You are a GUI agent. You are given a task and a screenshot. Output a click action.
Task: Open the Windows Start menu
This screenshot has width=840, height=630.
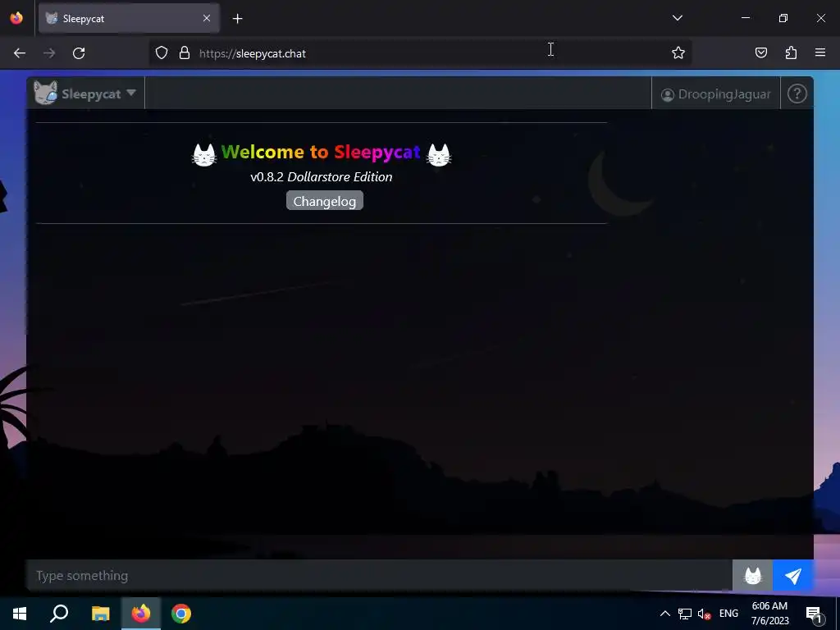click(x=20, y=614)
